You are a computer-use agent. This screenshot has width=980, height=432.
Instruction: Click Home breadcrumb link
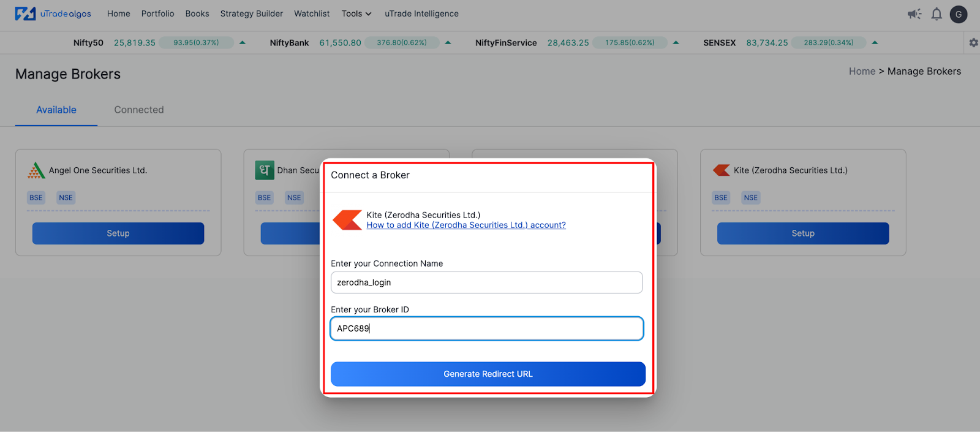[x=862, y=71]
